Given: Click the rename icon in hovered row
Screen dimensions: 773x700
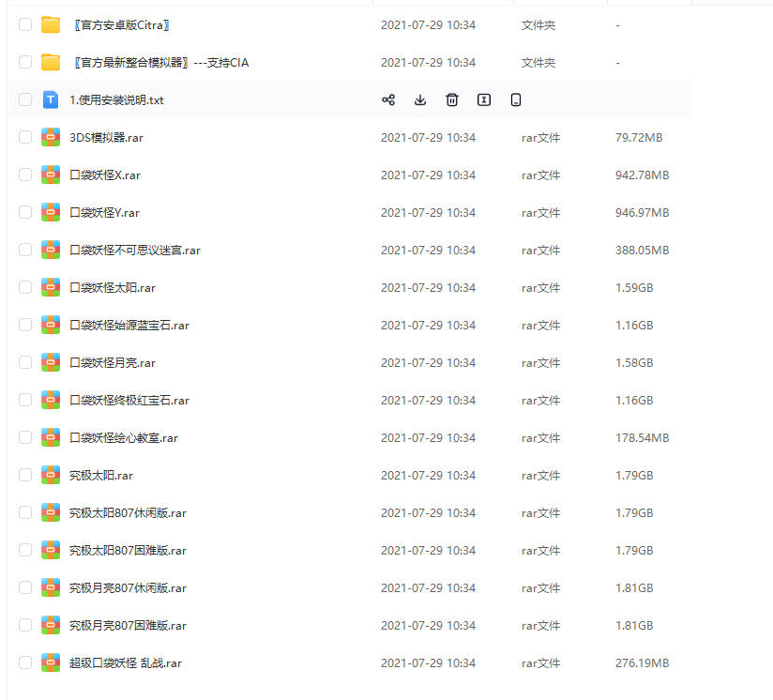Looking at the screenshot, I should tap(484, 100).
